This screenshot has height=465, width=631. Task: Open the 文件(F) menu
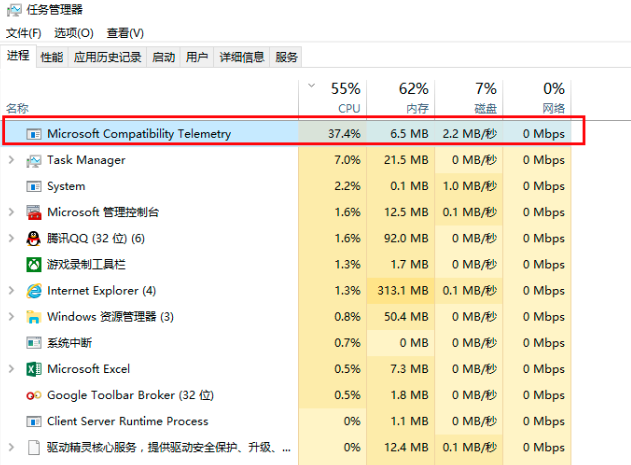point(23,33)
